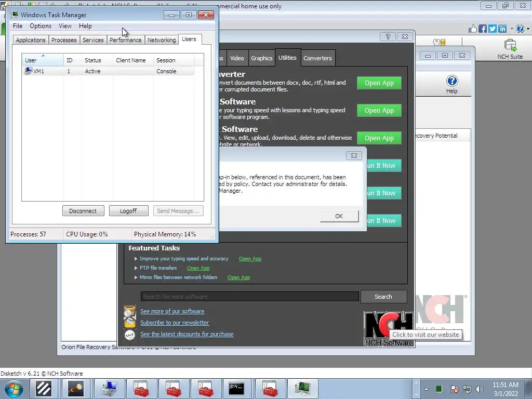Click the Status column header
The width and height of the screenshot is (532, 399).
click(97, 60)
